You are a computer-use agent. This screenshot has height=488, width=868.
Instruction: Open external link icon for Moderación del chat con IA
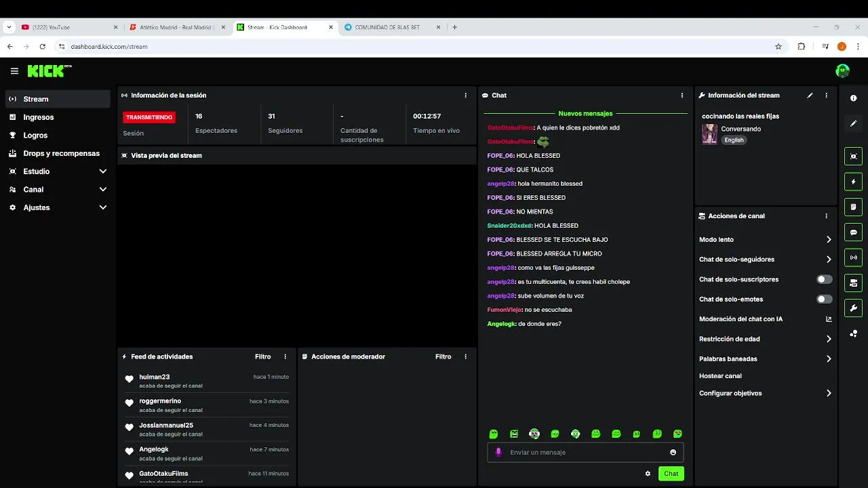click(x=829, y=319)
